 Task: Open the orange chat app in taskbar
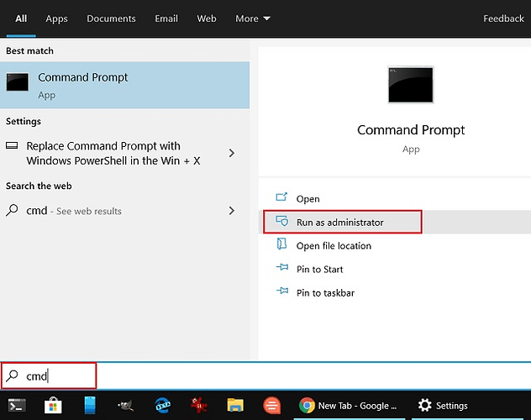271,406
